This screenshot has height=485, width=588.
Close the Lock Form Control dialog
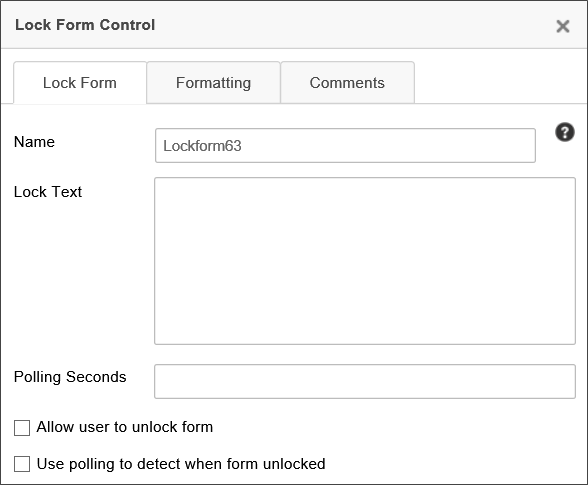pos(562,26)
